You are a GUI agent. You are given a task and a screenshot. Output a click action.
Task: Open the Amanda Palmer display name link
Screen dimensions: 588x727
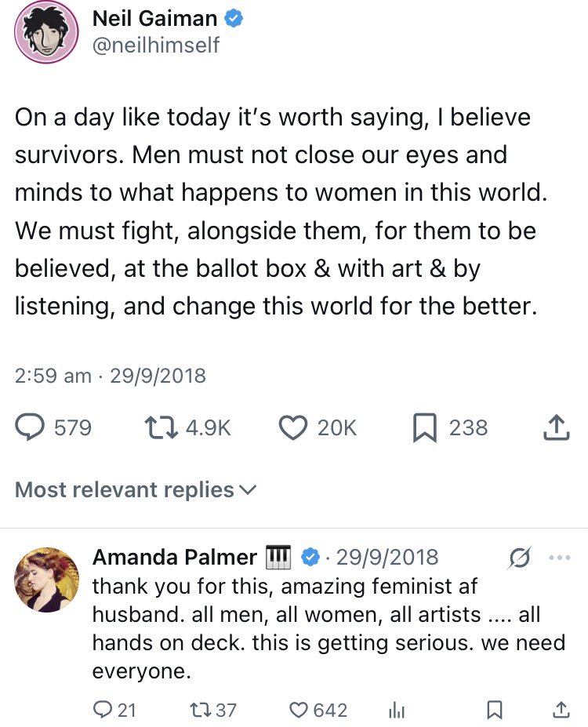[x=174, y=558]
